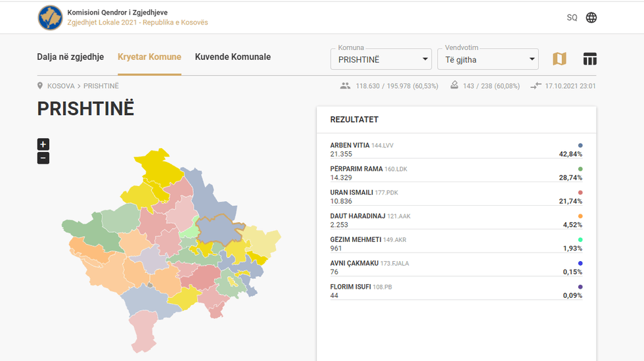
Task: Click the polling stations counted icon
Action: tap(454, 86)
